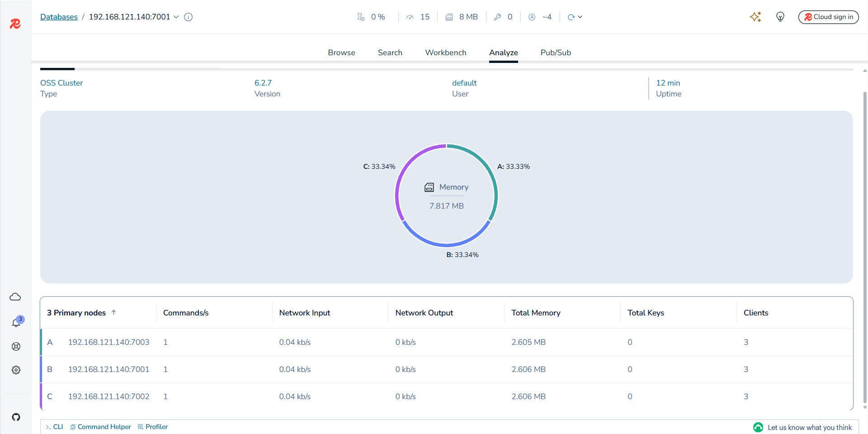Image resolution: width=868 pixels, height=434 pixels.
Task: Click the total memory icon showing 8 MB
Action: coord(449,17)
